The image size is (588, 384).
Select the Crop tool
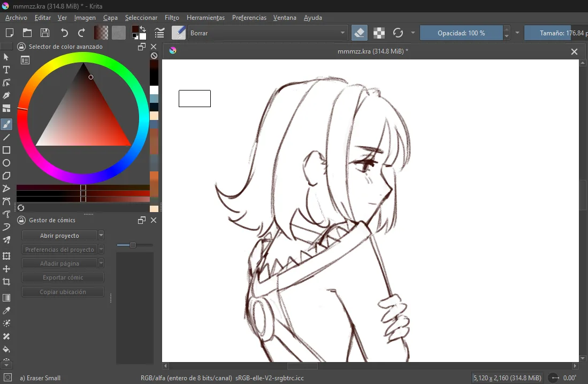[x=6, y=282]
